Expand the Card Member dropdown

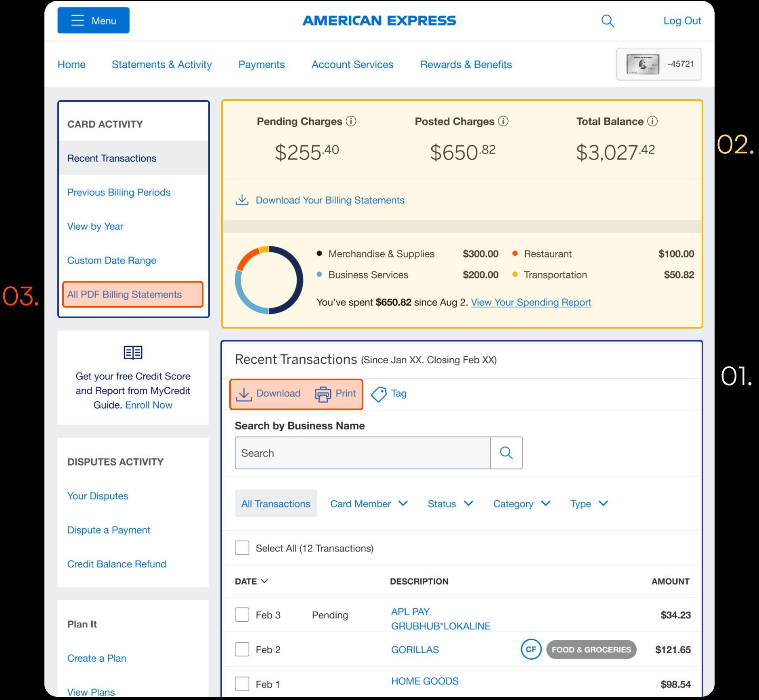pos(369,504)
